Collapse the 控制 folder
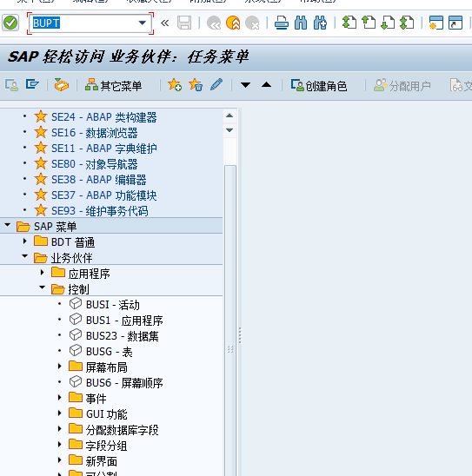The image size is (472, 476). pos(43,288)
